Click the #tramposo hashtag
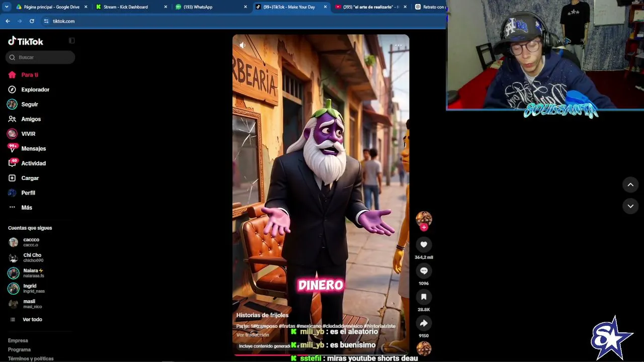Viewport: 644px width, 362px height. pos(264,326)
